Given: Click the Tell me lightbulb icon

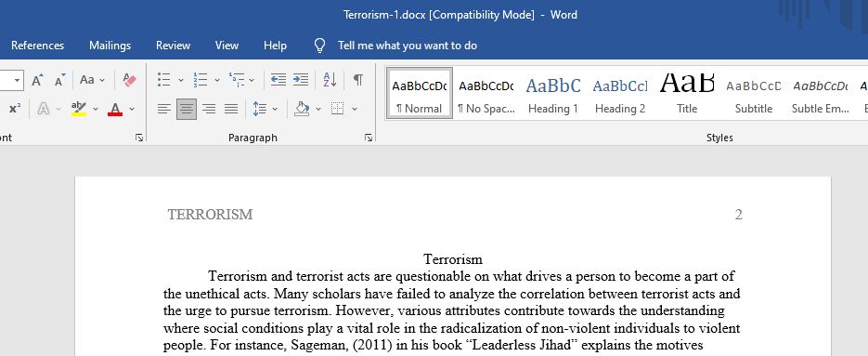Looking at the screenshot, I should coord(319,46).
